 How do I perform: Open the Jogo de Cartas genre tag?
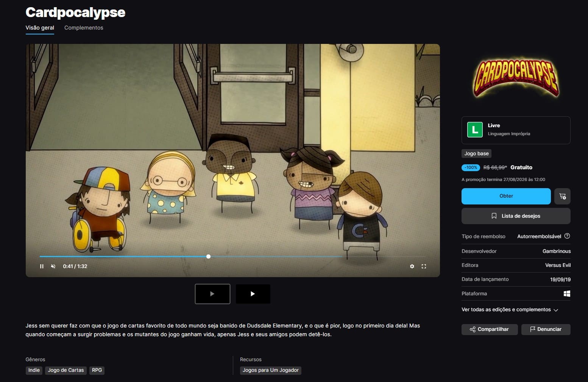pos(66,370)
